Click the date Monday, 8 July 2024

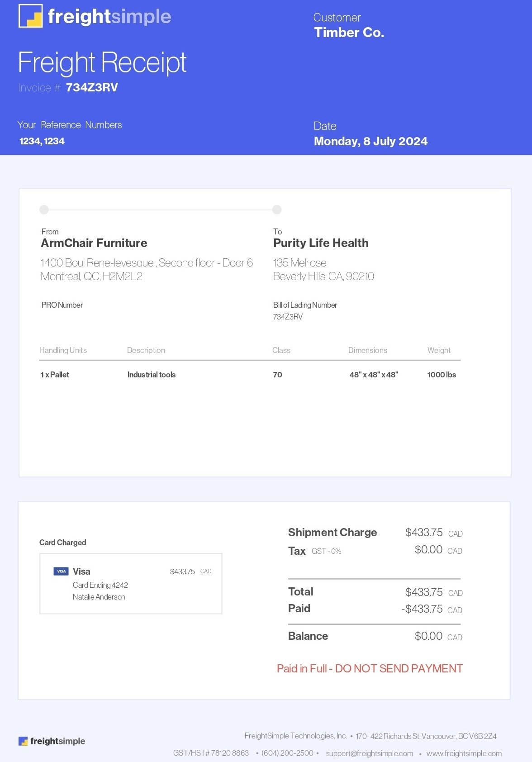(x=370, y=141)
